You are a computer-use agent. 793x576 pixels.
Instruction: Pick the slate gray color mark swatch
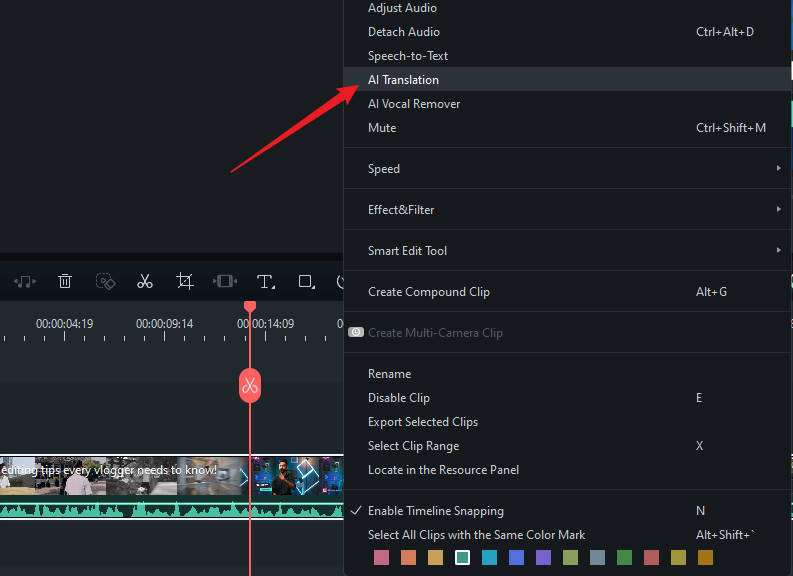[597, 557]
